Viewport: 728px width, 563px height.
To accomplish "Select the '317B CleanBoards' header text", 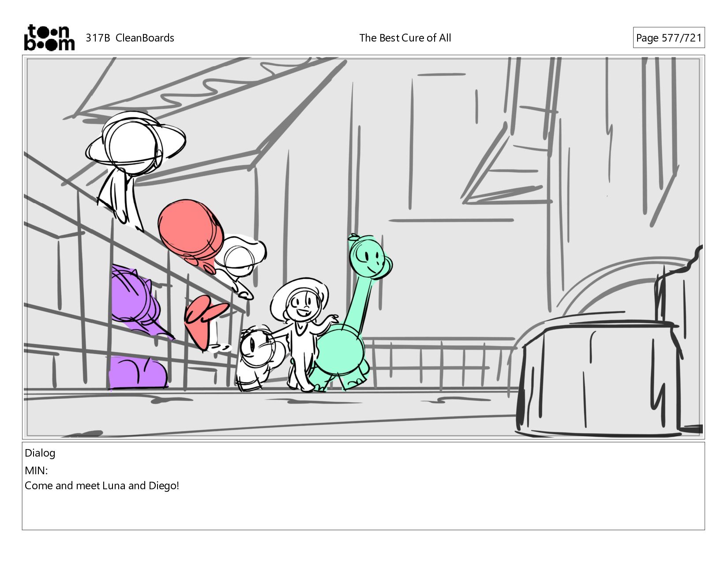I will click(130, 38).
